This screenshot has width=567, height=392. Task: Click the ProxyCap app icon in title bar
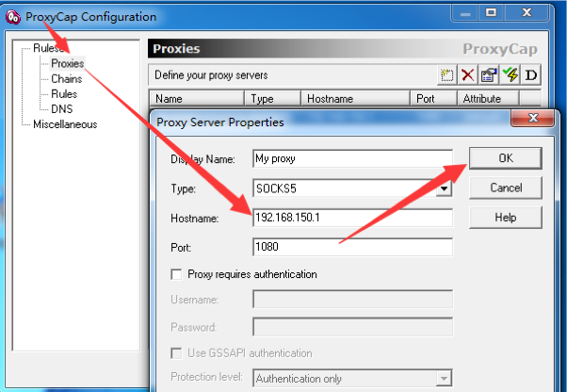[13, 16]
